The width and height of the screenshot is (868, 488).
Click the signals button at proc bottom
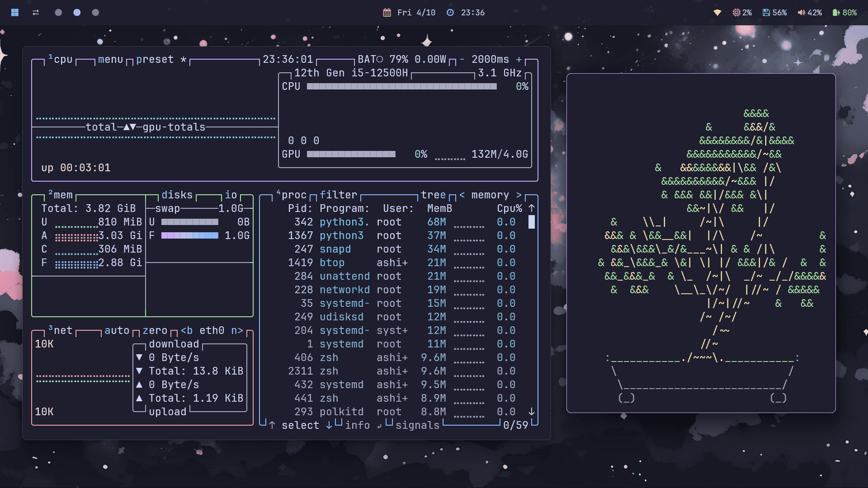click(x=417, y=425)
